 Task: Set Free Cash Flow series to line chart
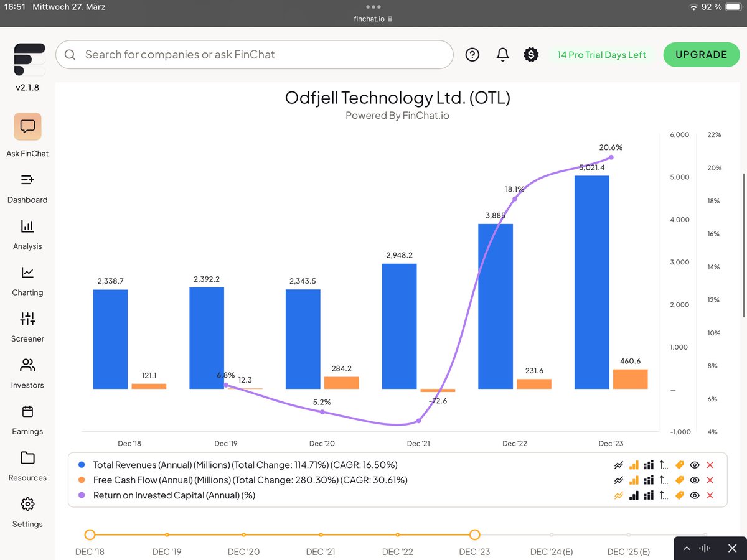[619, 480]
